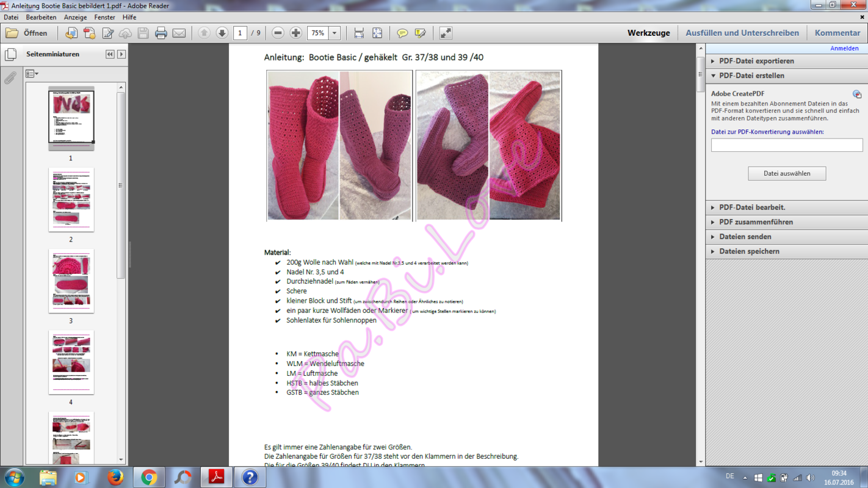Open thumbnail options dropdown menu
Screen dimensions: 868x488
point(32,74)
